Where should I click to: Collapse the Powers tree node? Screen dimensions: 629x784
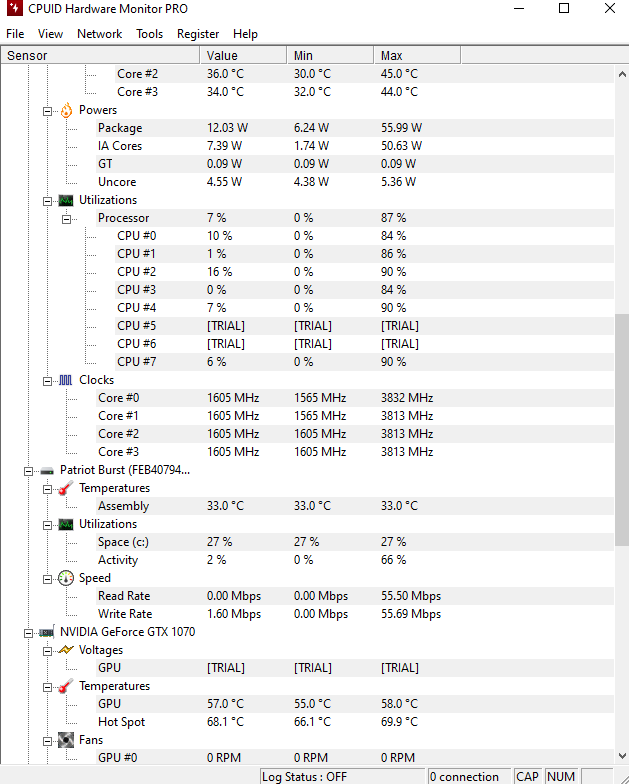coord(47,110)
